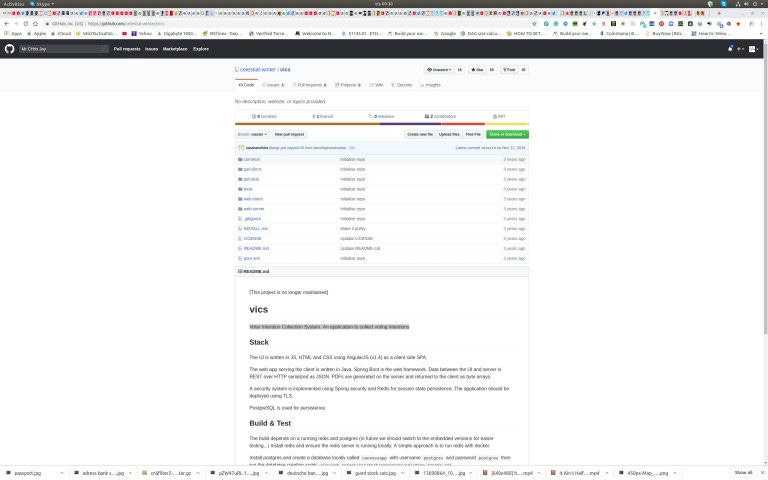This screenshot has width=768, height=480.
Task: Switch to Projects tab
Action: pyautogui.click(x=348, y=85)
